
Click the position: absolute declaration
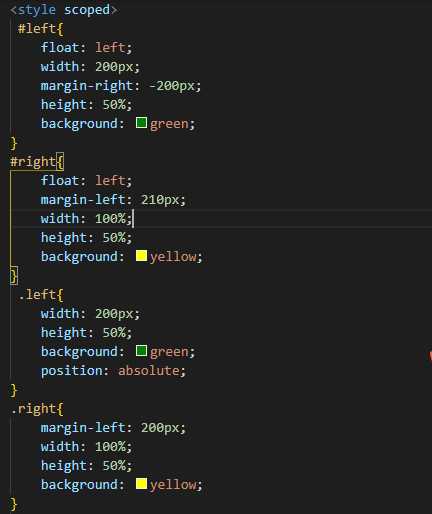(113, 371)
